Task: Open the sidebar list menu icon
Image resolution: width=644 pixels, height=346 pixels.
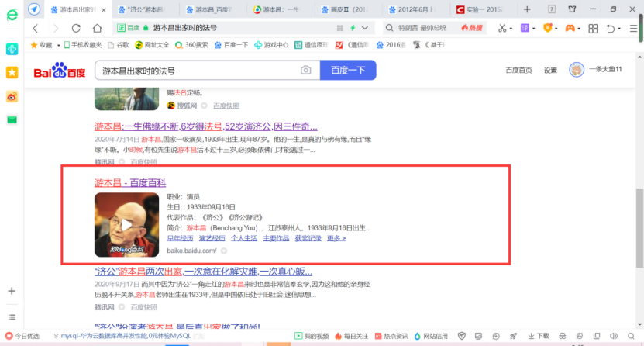Action: [12, 317]
